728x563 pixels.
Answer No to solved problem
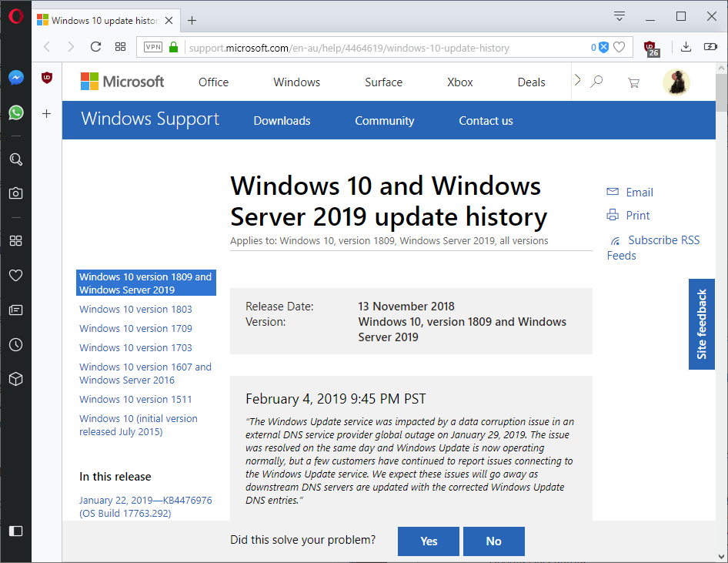[493, 541]
